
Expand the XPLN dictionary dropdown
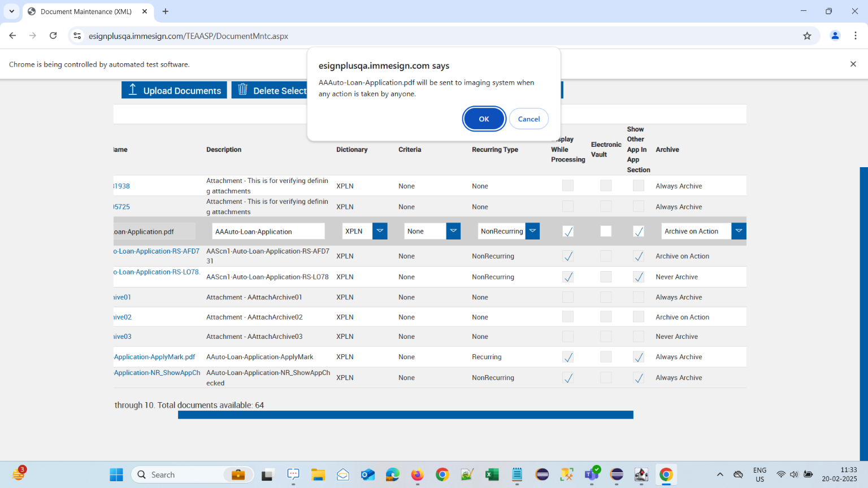coord(380,231)
